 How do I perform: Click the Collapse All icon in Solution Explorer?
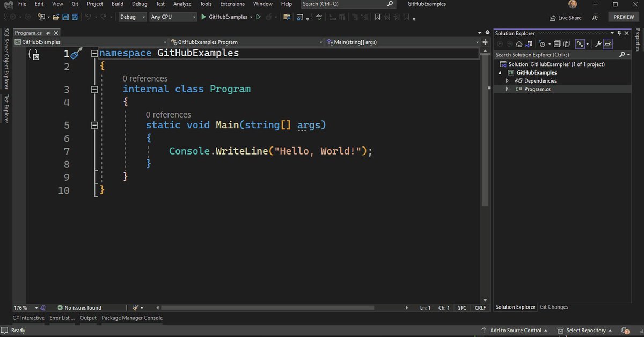[557, 44]
